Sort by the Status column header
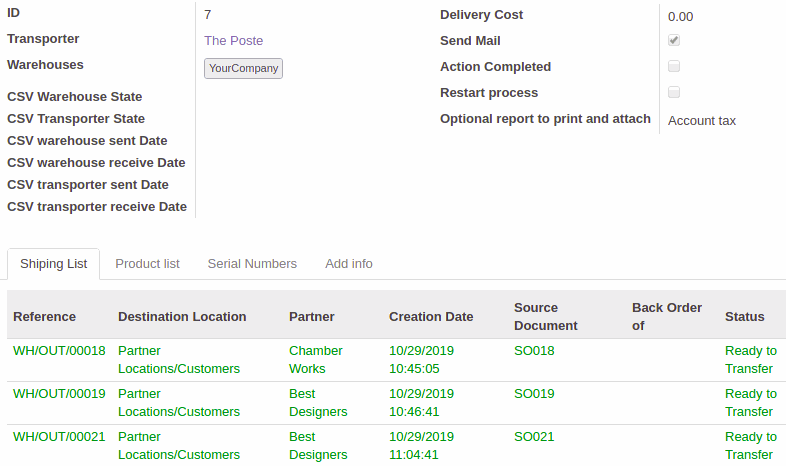Screen dimensions: 786x466 coord(744,317)
